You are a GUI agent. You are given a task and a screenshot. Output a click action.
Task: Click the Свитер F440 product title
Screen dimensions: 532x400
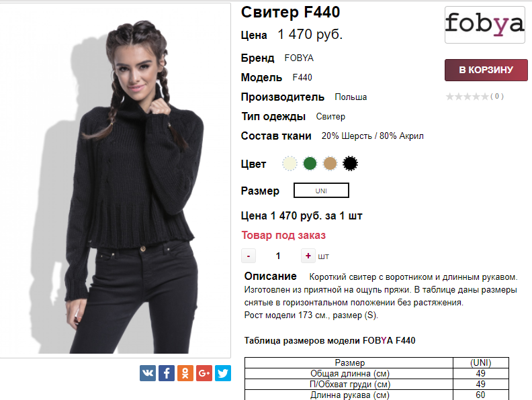click(x=290, y=13)
